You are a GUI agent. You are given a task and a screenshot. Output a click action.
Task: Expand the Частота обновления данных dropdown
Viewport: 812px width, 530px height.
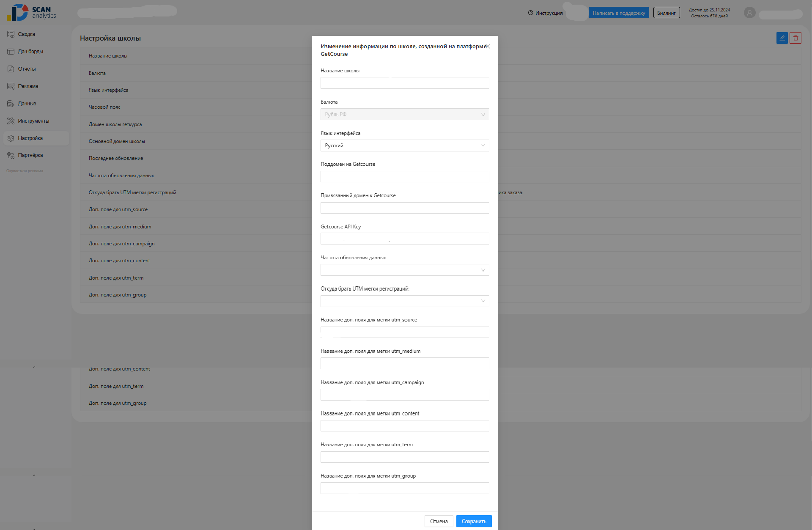click(x=405, y=270)
